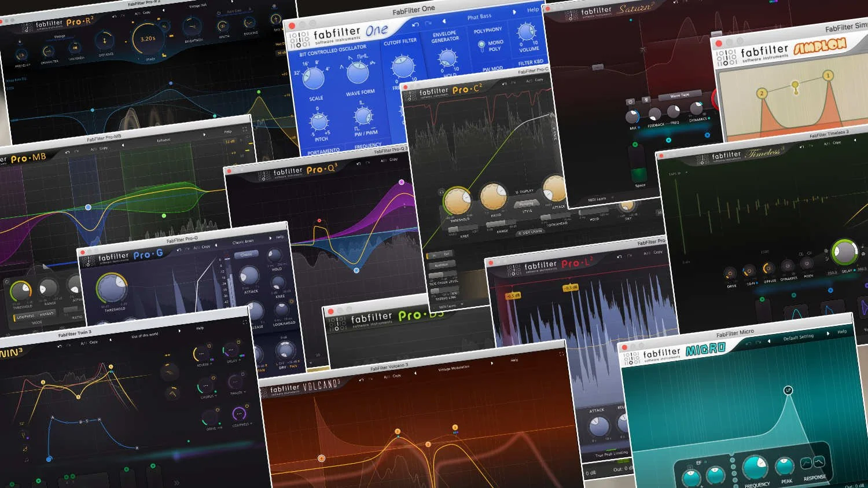This screenshot has width=868, height=488.
Task: Click the A/B Copy control in Pro-Q 3
Action: (389, 160)
